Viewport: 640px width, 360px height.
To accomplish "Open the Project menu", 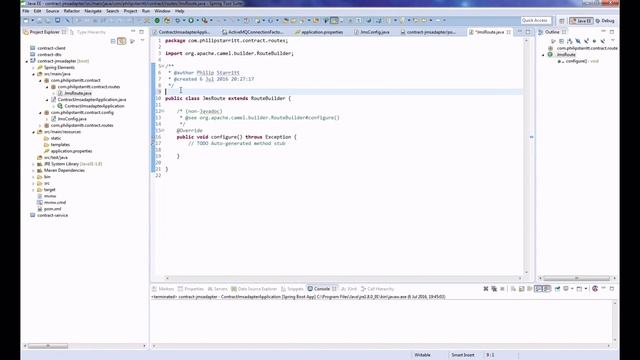I will (x=130, y=11).
